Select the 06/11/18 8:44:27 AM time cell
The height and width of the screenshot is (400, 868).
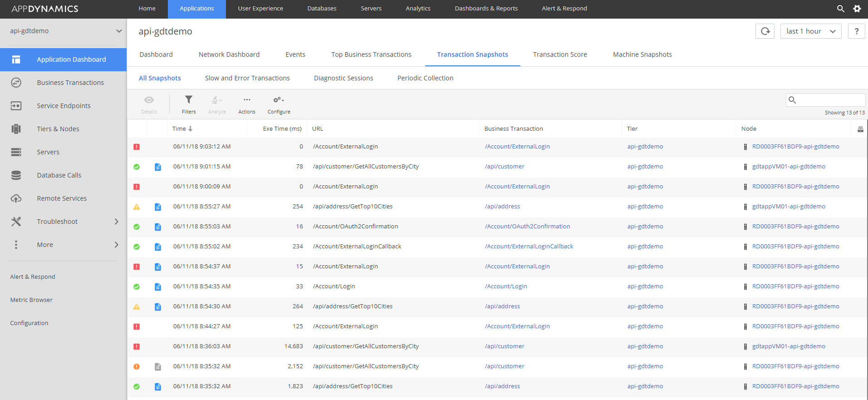tap(202, 326)
